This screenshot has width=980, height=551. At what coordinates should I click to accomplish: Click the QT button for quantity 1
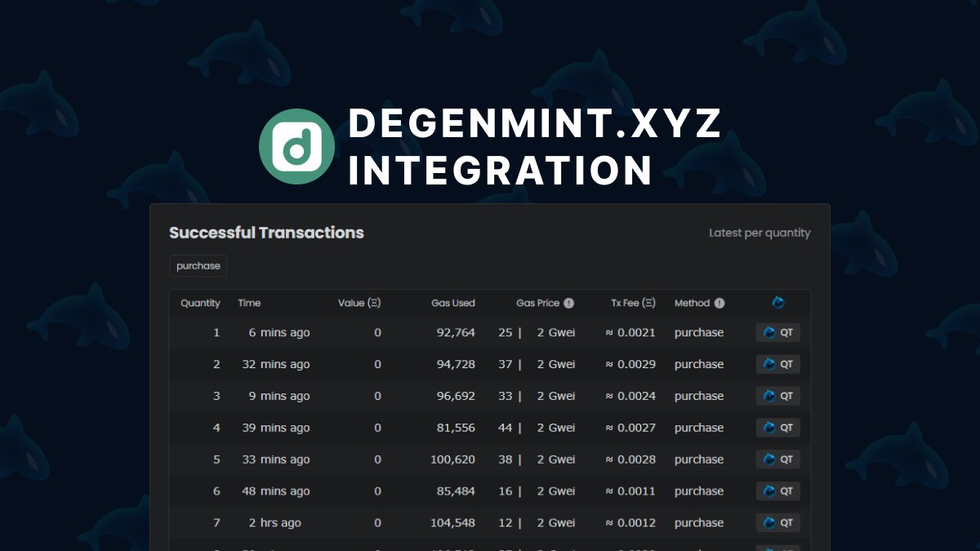777,332
